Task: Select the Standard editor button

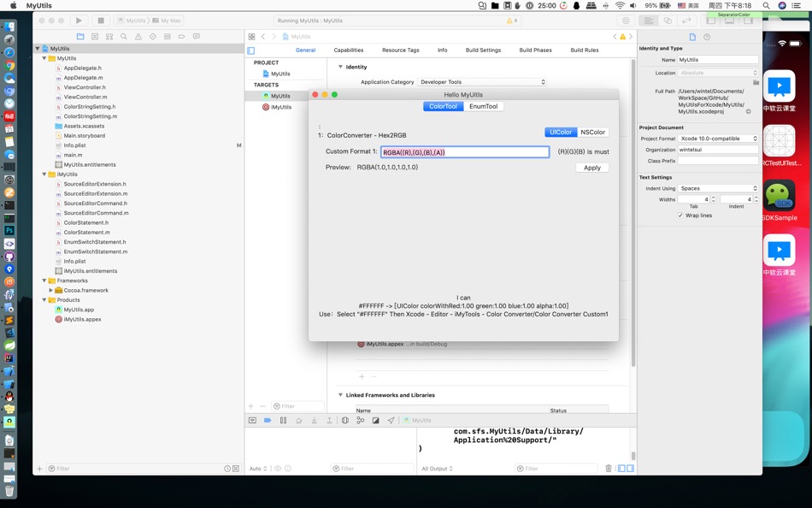Action: (648, 21)
